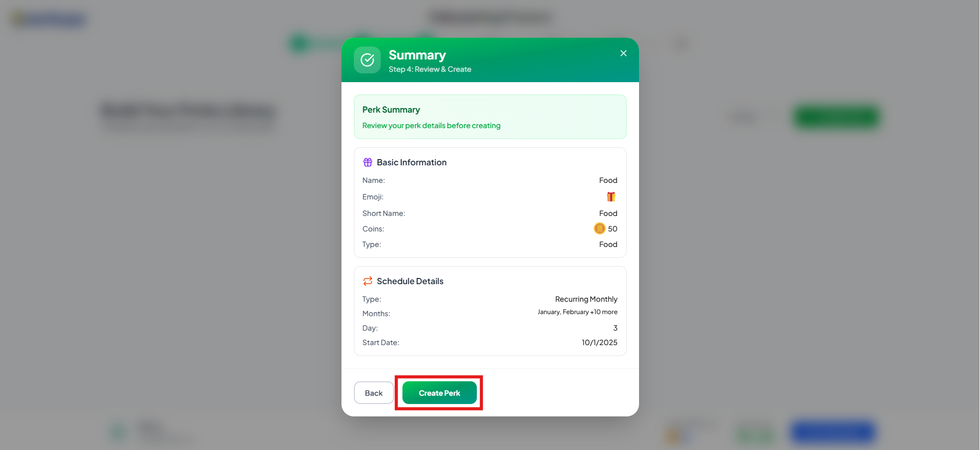Confirm with the Create Perk button

(439, 393)
